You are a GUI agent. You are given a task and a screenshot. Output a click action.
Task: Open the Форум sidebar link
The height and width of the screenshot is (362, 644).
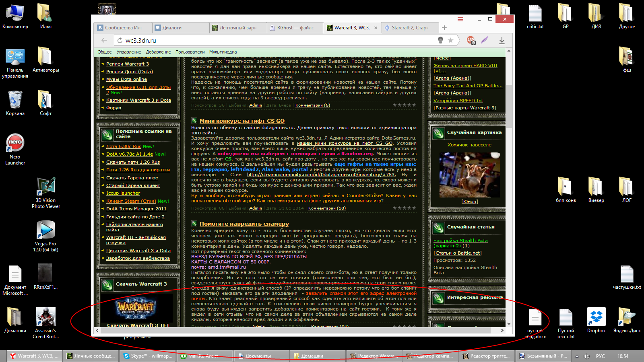pos(114,108)
